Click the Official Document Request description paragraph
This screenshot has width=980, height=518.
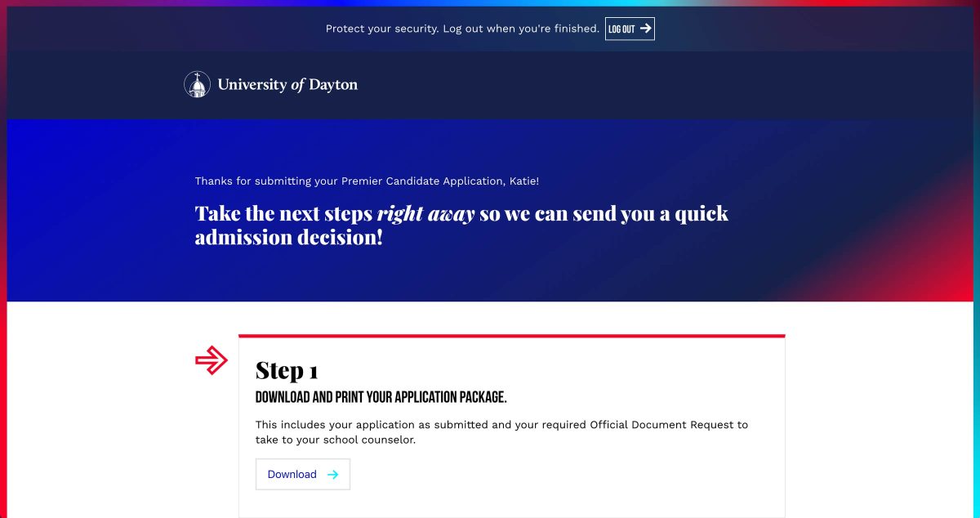pos(501,432)
